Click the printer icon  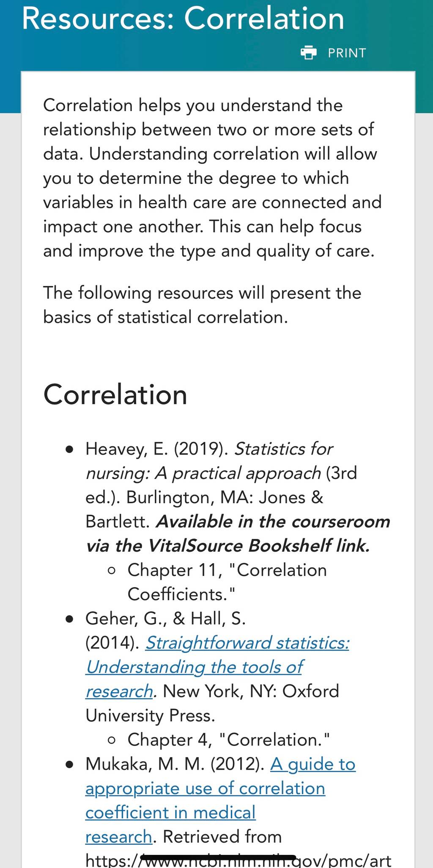click(308, 53)
